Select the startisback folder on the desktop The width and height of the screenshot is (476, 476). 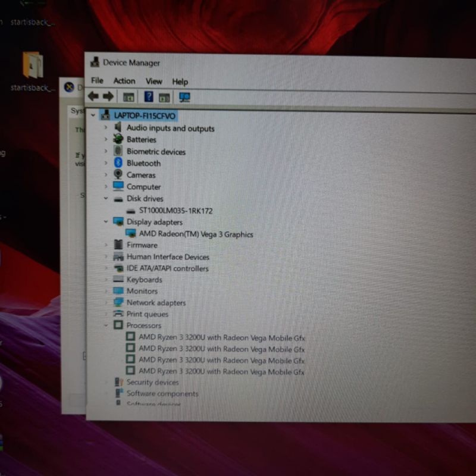[33, 67]
